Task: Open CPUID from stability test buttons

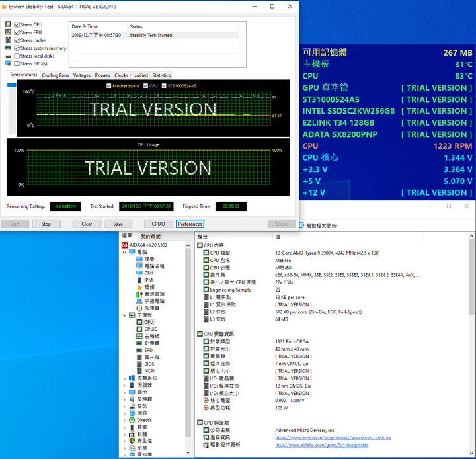Action: click(158, 224)
